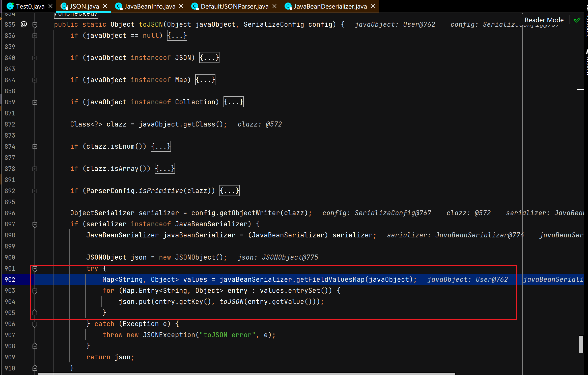Collapse the toJSON method at line 835
Screen dimensions: 588x375
(x=35, y=24)
